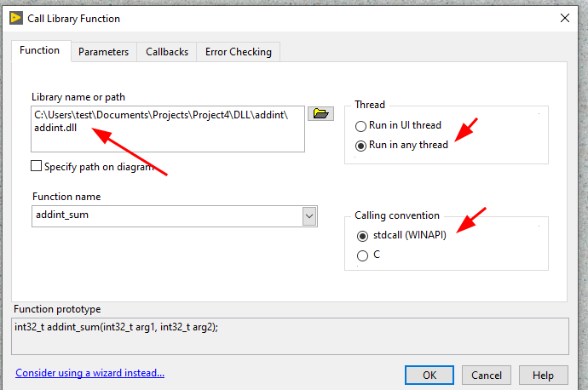Screen dimensions: 588x390
Task: Select the Function tab
Action: [40, 50]
